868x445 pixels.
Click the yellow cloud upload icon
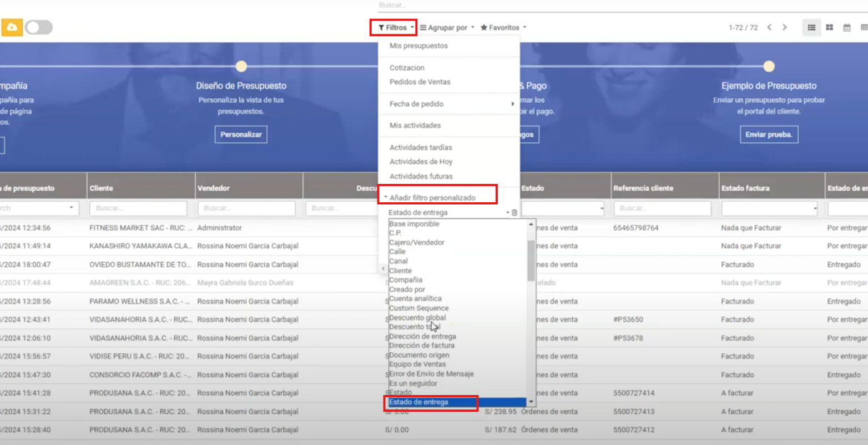click(12, 27)
